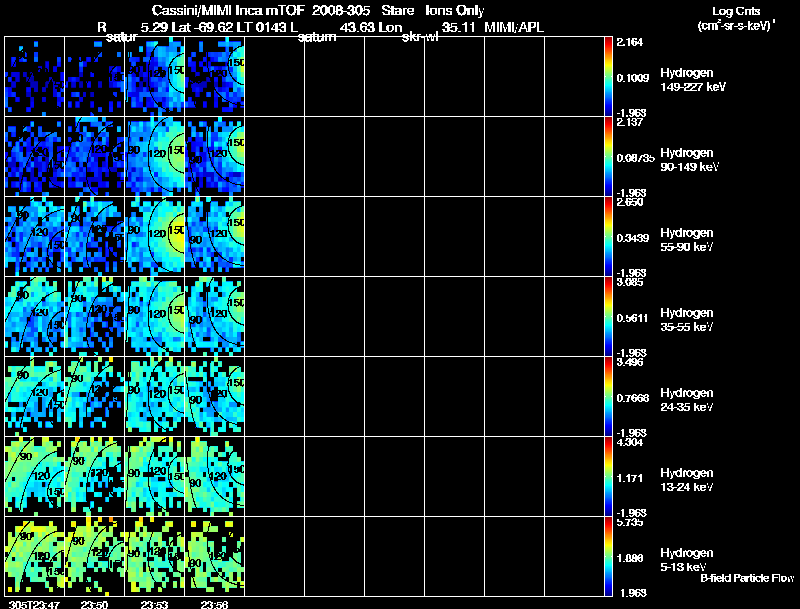Select the 'Hydrogen 90-149 keV' label
The height and width of the screenshot is (609, 800).
coord(690,160)
